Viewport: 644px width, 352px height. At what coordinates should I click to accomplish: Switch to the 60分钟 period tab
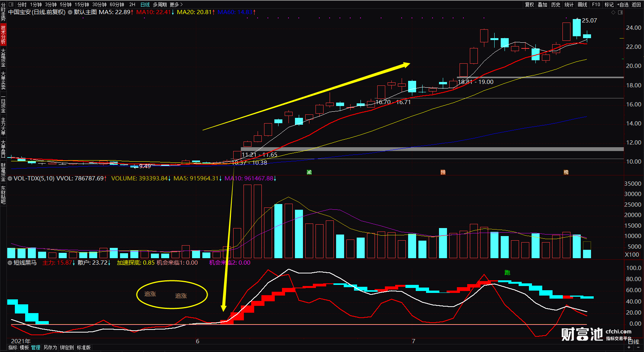[x=117, y=5]
